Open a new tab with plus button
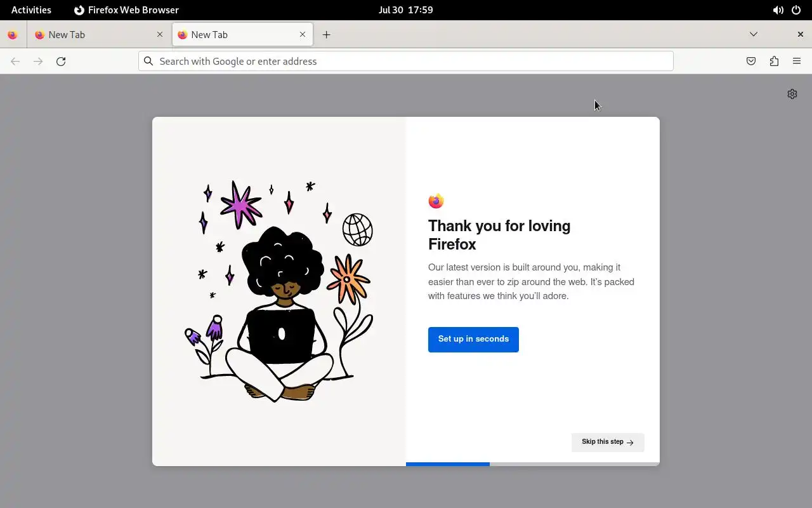This screenshot has width=812, height=508. click(x=327, y=35)
